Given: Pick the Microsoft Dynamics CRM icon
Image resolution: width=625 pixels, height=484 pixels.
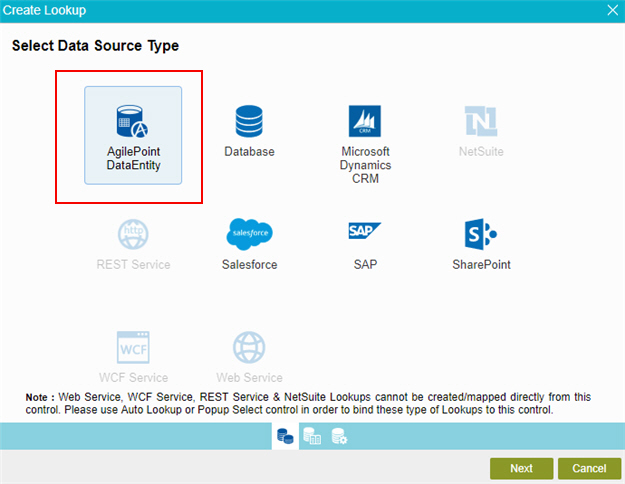Looking at the screenshot, I should click(365, 121).
